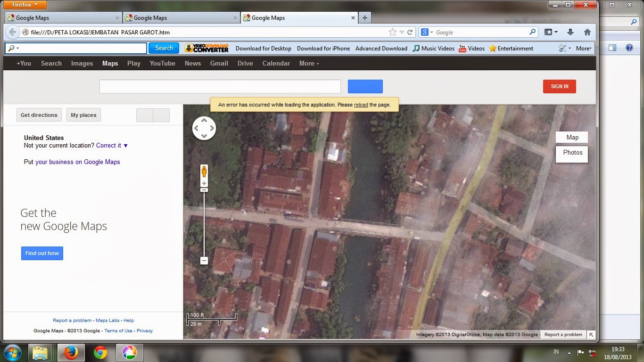This screenshot has height=362, width=644.
Task: Turn on the Photos layer on the map
Action: click(x=572, y=153)
